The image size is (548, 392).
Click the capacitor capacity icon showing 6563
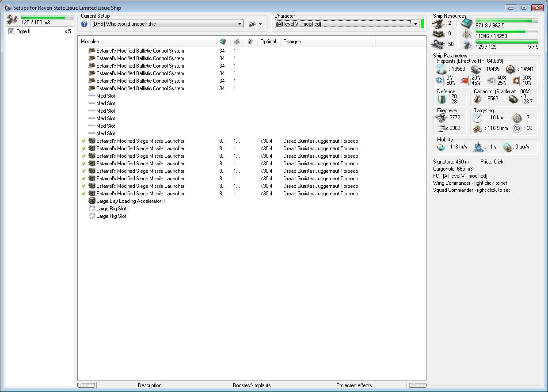tap(478, 99)
